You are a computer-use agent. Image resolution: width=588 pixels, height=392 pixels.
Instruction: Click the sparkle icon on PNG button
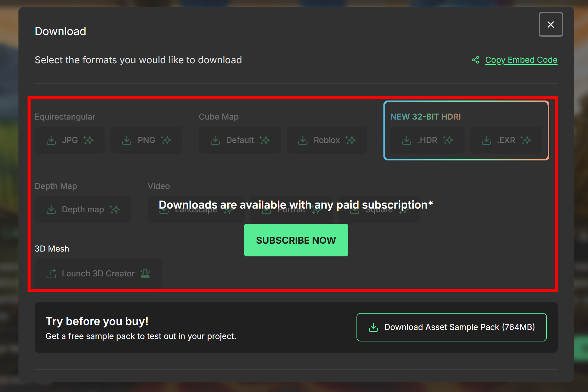click(x=166, y=140)
